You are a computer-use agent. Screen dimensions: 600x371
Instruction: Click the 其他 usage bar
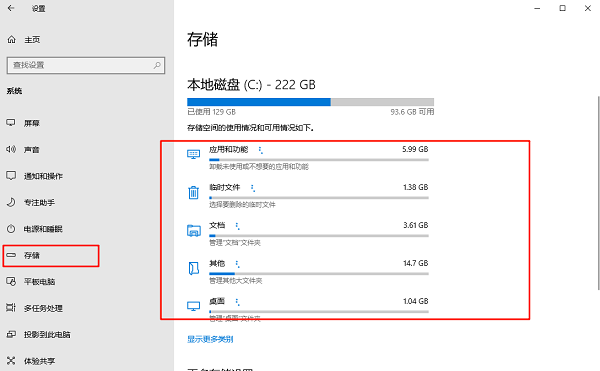click(x=319, y=273)
